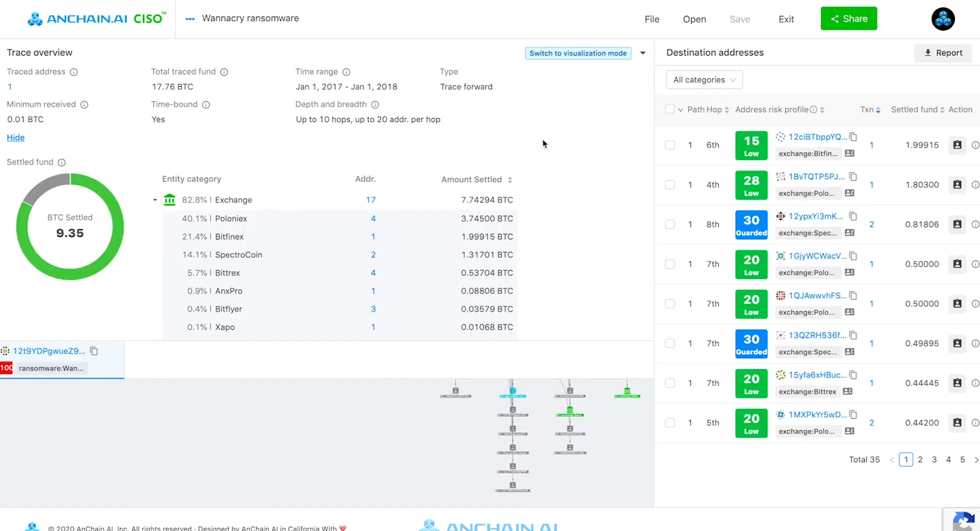Click the AnChain.AI CISO logo
The width and height of the screenshot is (980, 531).
point(97,19)
